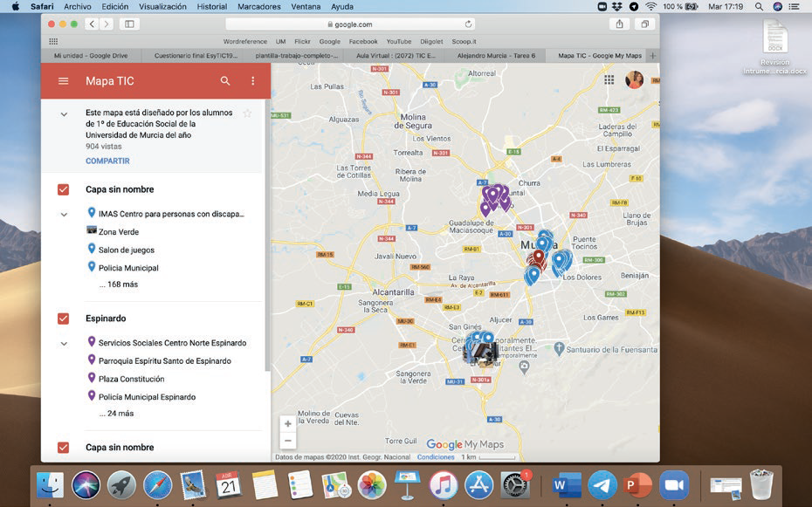Select Parroquia Espíritu Santo de Espinardo

pos(165,360)
